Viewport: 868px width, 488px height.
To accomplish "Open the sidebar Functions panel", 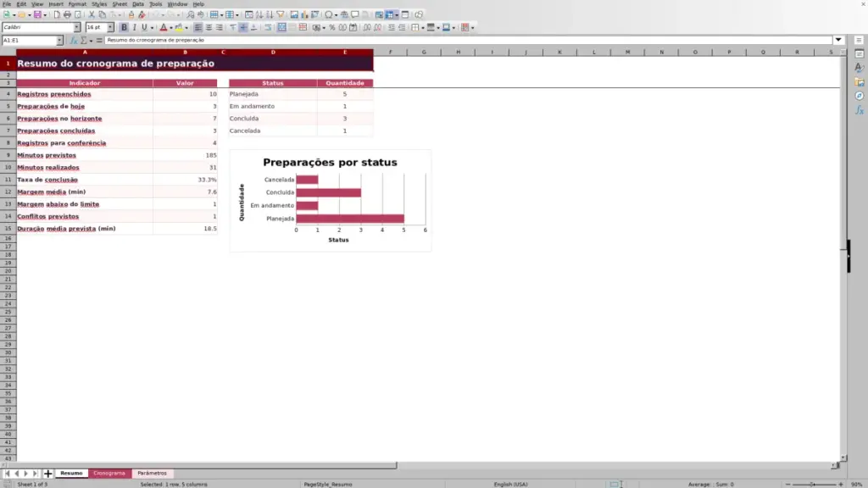I will [860, 110].
